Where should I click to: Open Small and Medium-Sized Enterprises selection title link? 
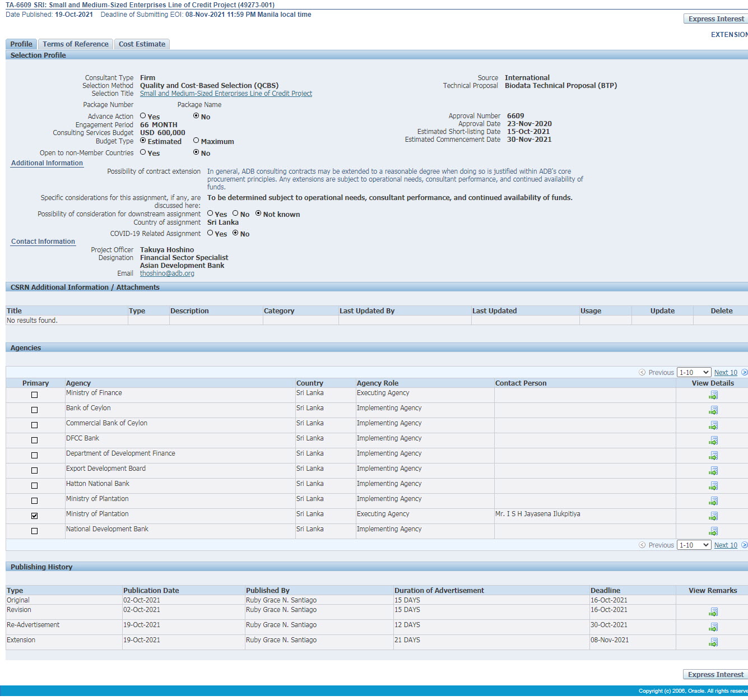[226, 94]
